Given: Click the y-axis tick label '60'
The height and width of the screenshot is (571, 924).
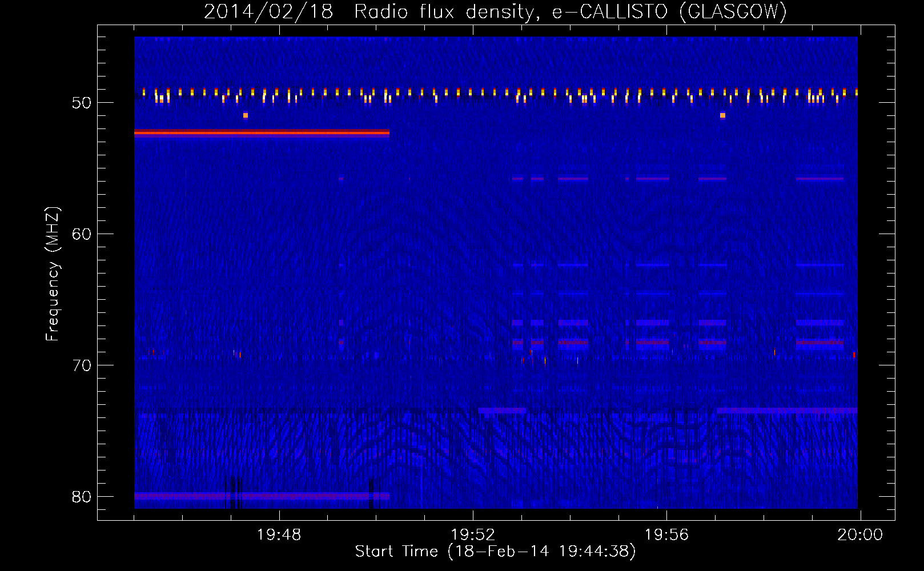Looking at the screenshot, I should click(x=82, y=234).
